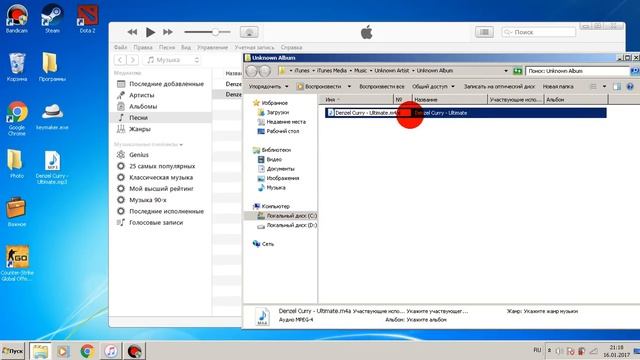Image resolution: width=640 pixels, height=360 pixels.
Task: Toggle the Explorer preview pane button
Action: 617,87
